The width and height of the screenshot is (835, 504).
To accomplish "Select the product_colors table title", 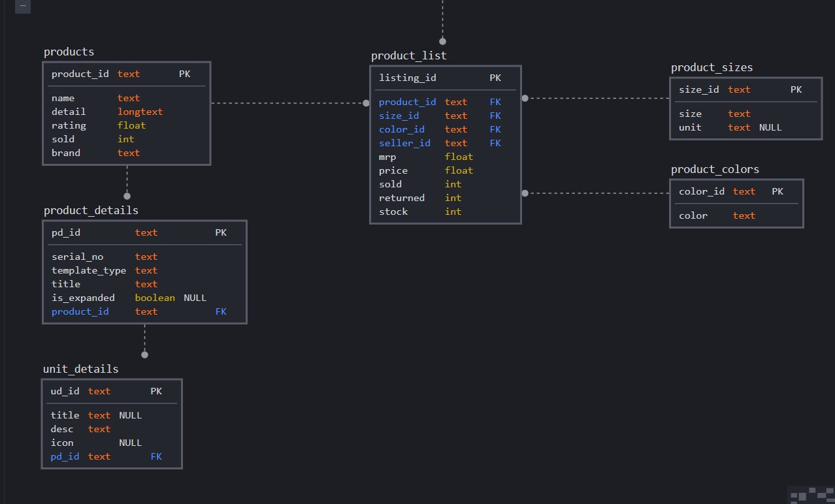I will (715, 169).
